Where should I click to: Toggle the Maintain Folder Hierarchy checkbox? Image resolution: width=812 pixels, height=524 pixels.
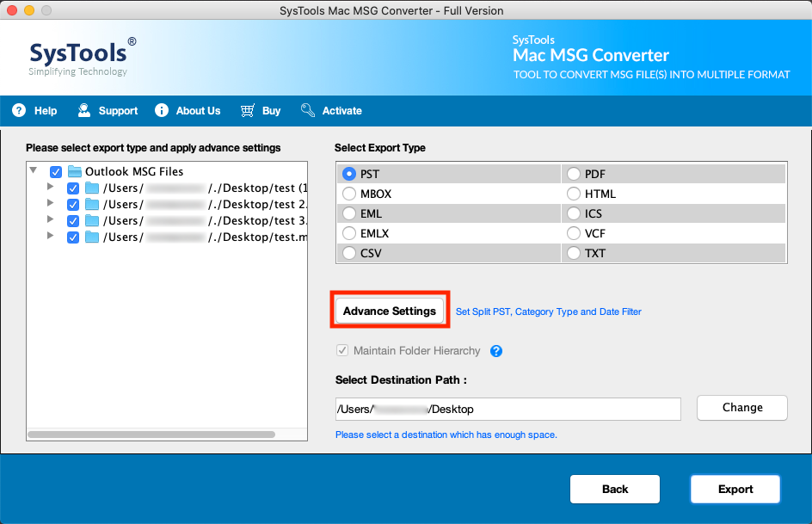click(342, 350)
